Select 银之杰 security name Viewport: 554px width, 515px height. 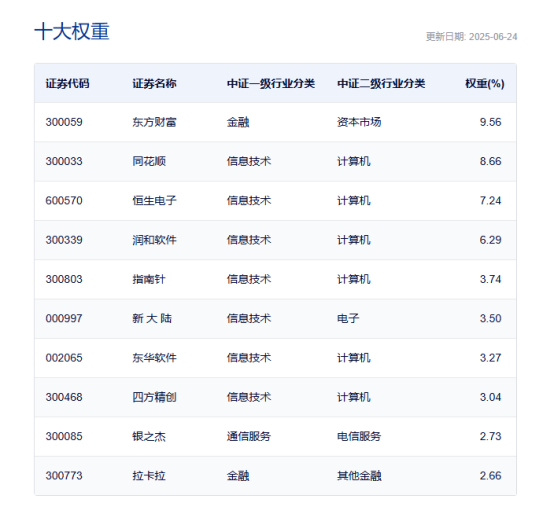pos(149,437)
